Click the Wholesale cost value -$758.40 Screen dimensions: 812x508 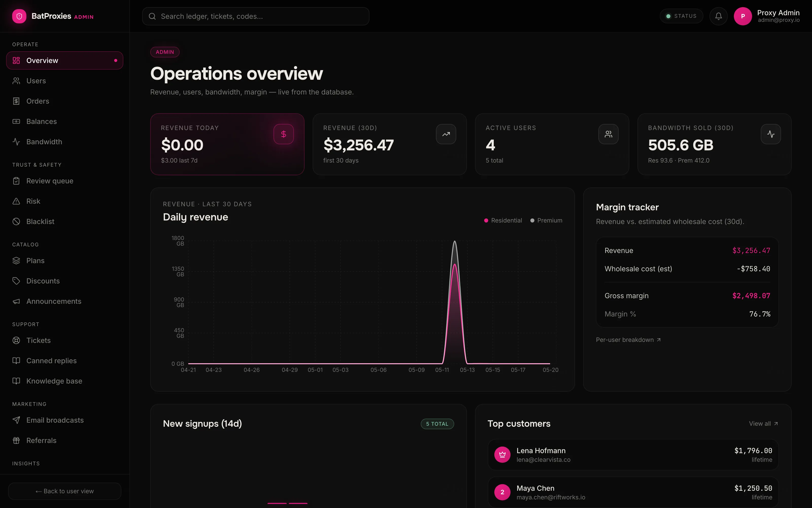[753, 269]
